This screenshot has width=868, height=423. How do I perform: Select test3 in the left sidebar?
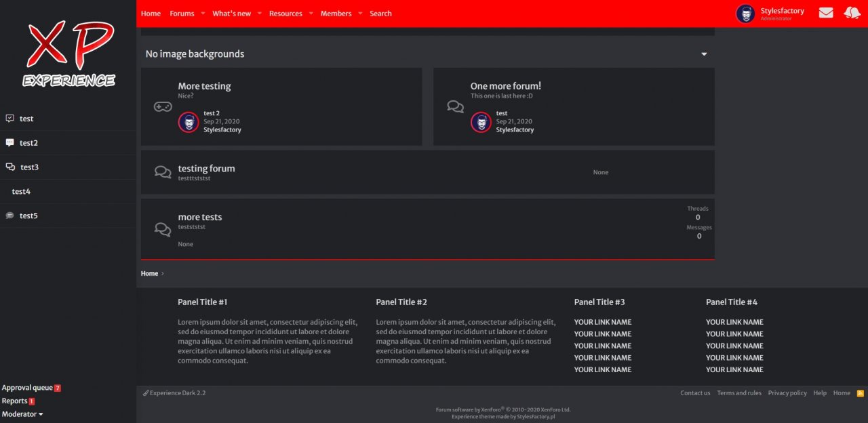29,167
